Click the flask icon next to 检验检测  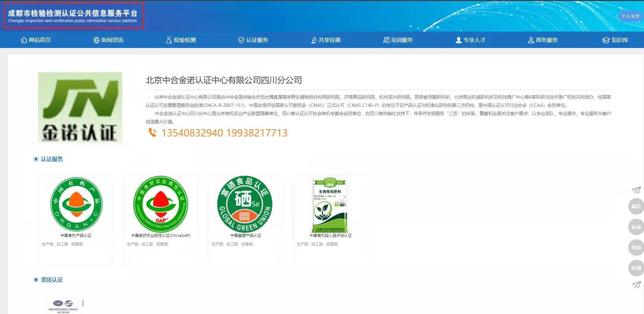pos(168,40)
